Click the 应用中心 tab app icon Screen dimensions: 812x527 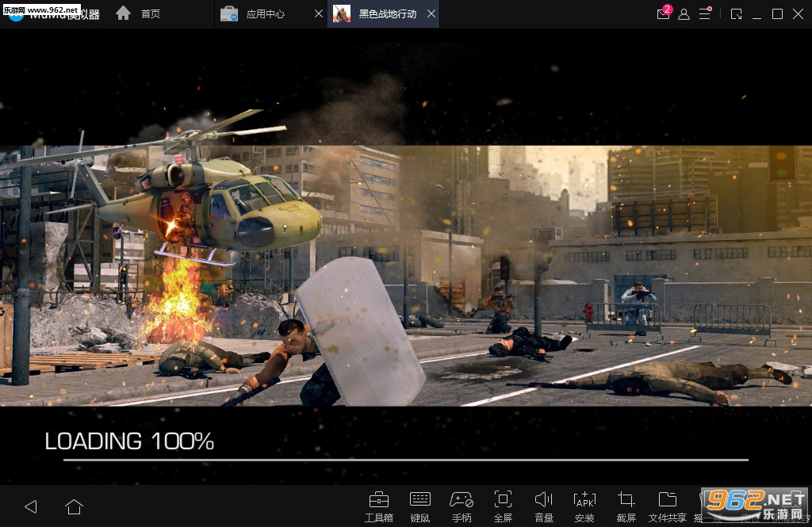point(229,14)
